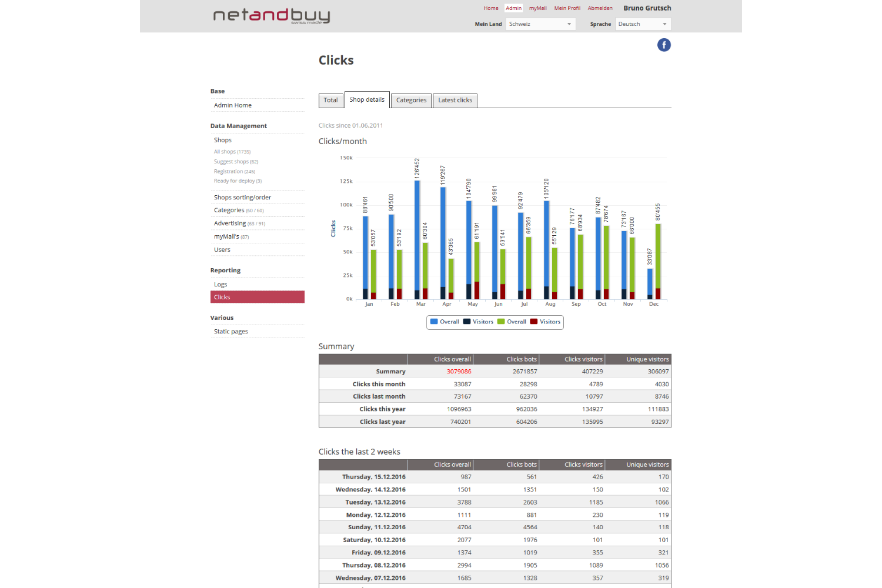
Task: Toggle dark navy Visitors legend entry
Action: click(478, 322)
